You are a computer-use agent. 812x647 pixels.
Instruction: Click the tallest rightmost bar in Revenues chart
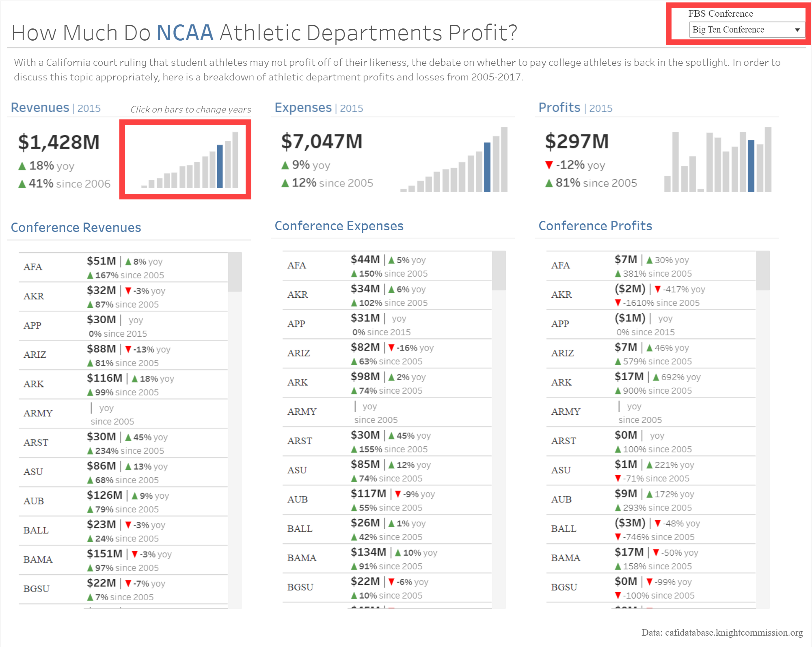tap(235, 160)
